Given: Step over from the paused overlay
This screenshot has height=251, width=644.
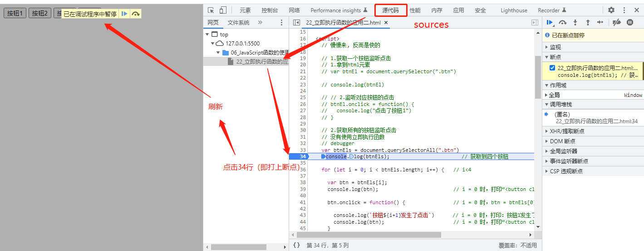Looking at the screenshot, I should 135,14.
